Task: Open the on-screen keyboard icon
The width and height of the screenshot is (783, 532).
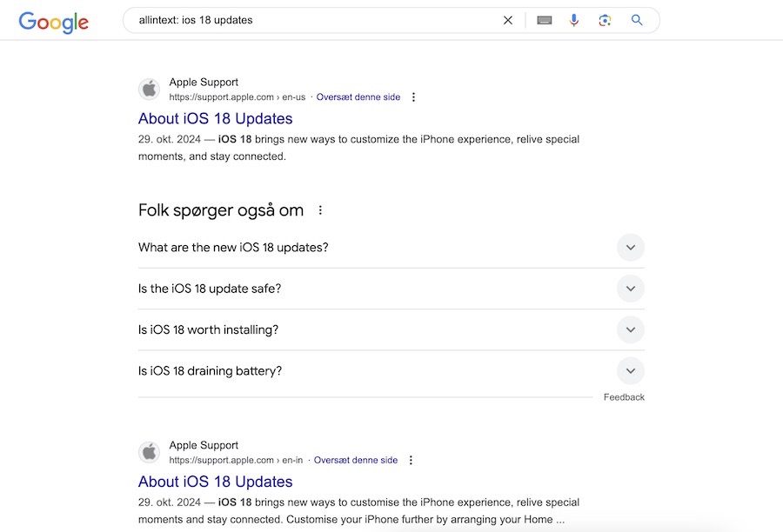Action: pyautogui.click(x=544, y=19)
